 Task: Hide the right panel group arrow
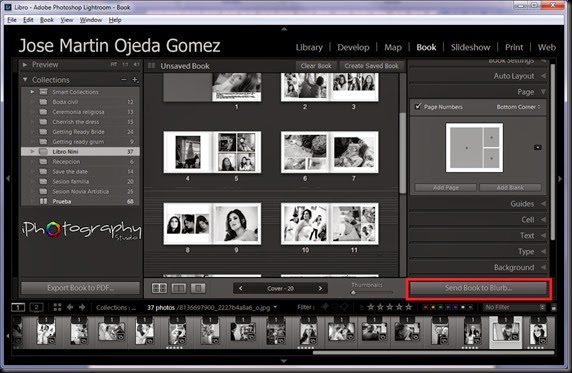point(560,178)
